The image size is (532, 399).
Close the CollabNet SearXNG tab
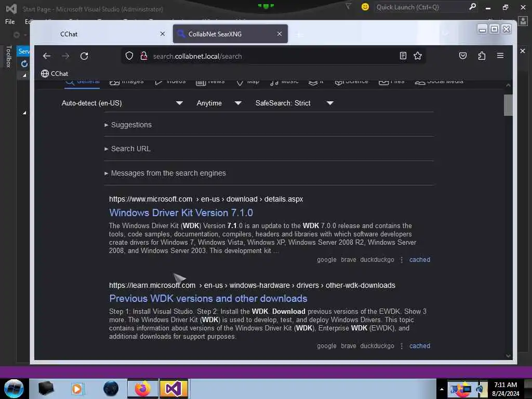click(279, 34)
